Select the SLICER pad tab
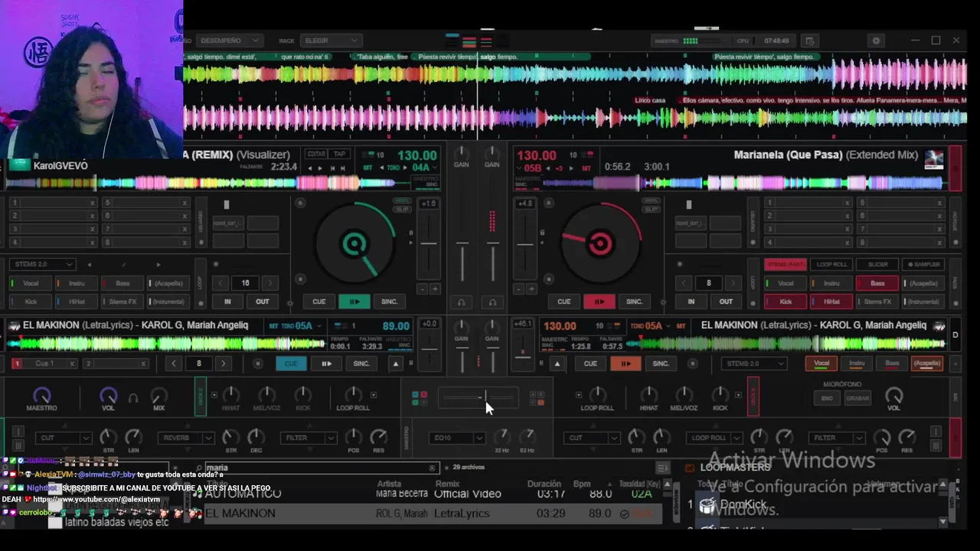Viewport: 980px width, 551px height. pos(877,264)
